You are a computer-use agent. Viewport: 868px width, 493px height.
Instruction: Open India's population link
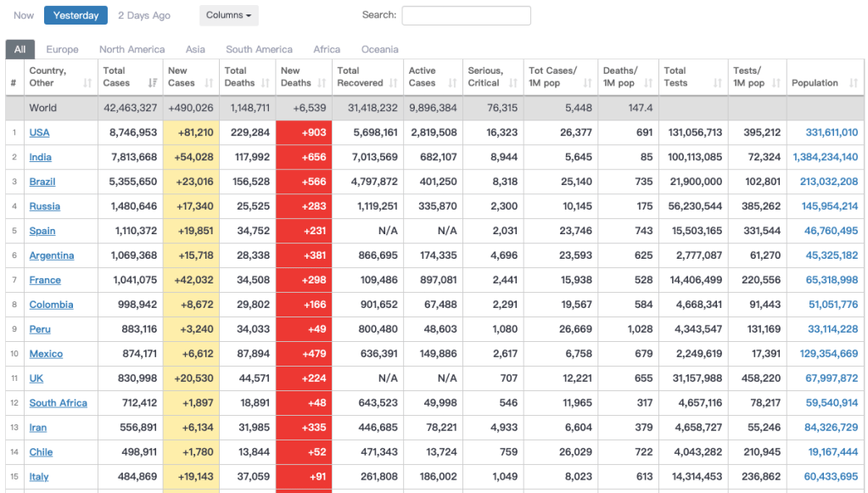(x=825, y=157)
